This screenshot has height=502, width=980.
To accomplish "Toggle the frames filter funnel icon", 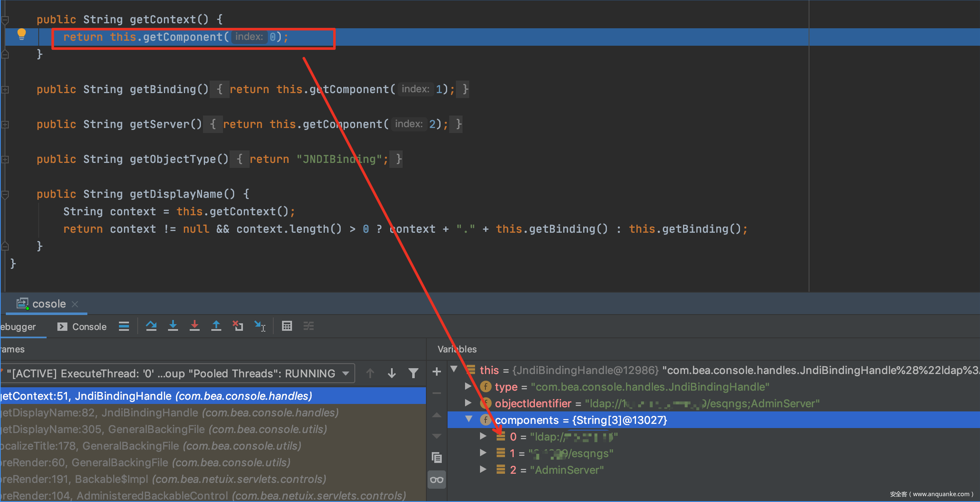I will [x=413, y=373].
